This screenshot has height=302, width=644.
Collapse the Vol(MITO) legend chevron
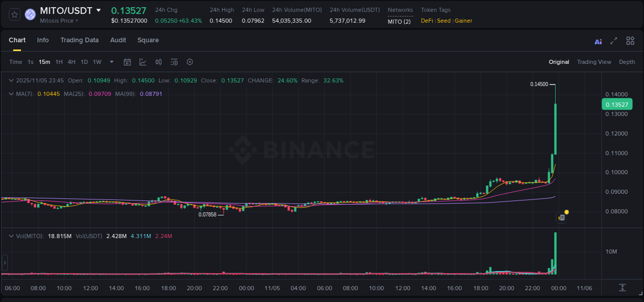(x=11, y=236)
